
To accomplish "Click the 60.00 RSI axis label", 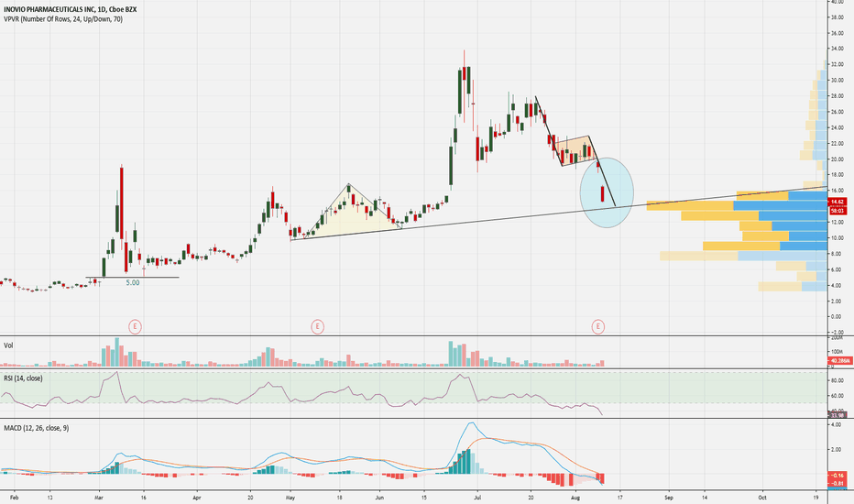I will (838, 396).
